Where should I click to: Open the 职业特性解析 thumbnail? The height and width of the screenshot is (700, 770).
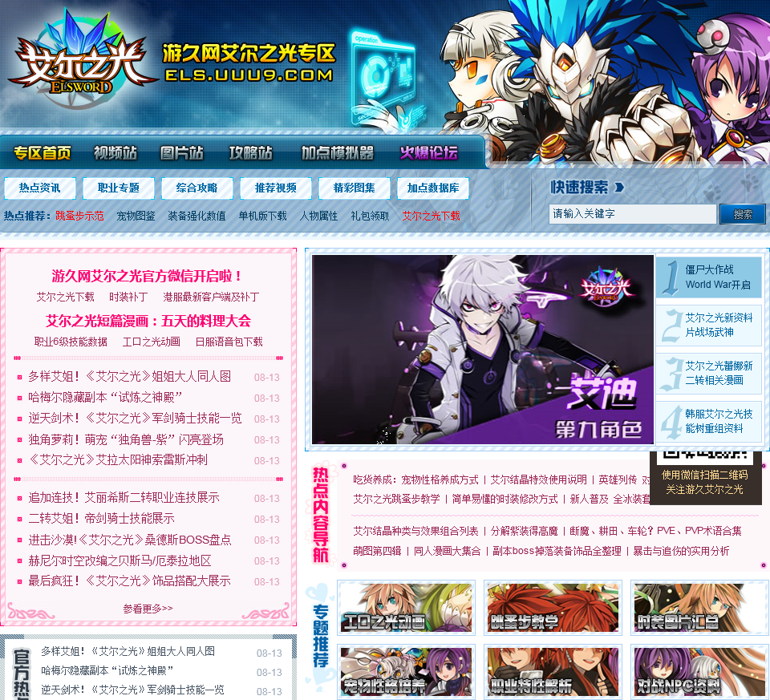click(553, 671)
